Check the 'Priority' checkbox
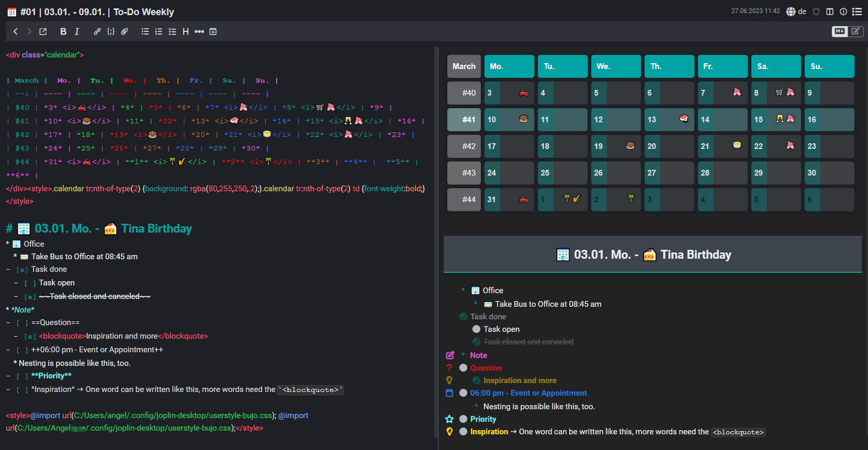 [463, 419]
